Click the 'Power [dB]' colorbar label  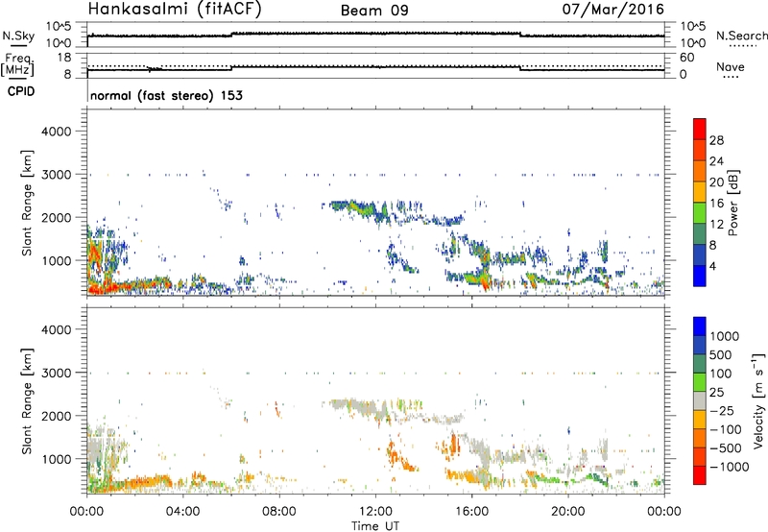732,203
